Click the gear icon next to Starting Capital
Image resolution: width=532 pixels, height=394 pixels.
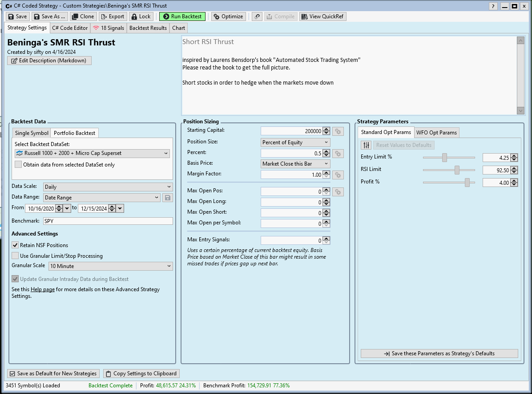338,131
